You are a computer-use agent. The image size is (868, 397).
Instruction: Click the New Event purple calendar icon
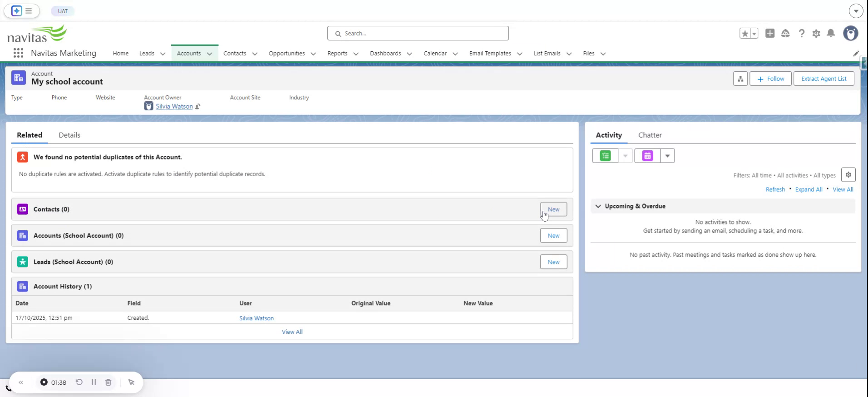pos(647,156)
